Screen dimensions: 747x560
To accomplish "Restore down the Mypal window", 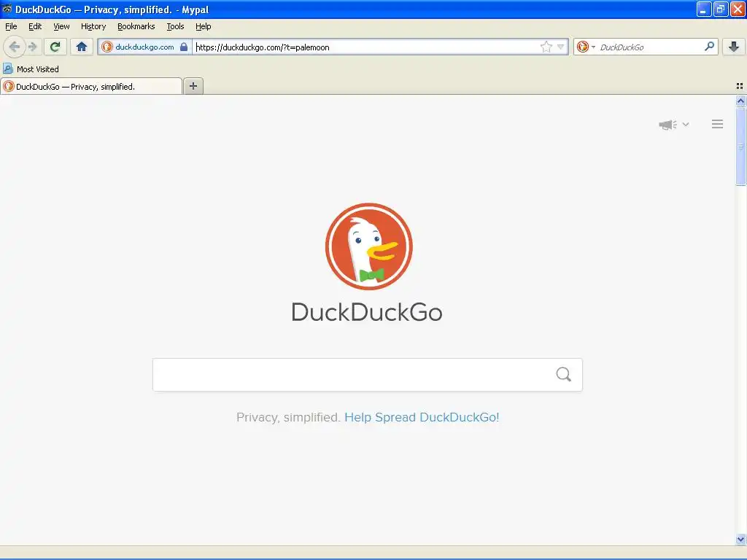I will 720,9.
